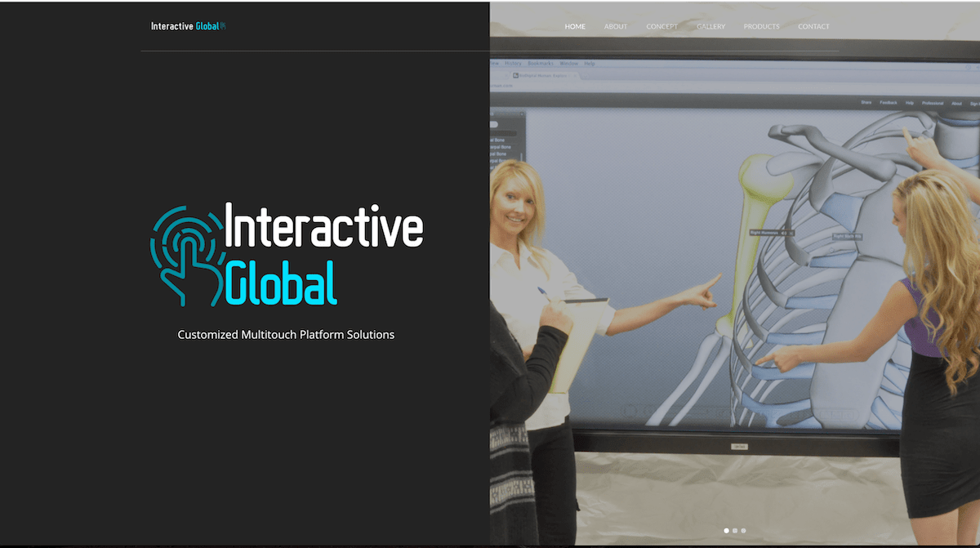980x548 pixels.
Task: Open the PRODUCTS page
Action: [x=761, y=27]
